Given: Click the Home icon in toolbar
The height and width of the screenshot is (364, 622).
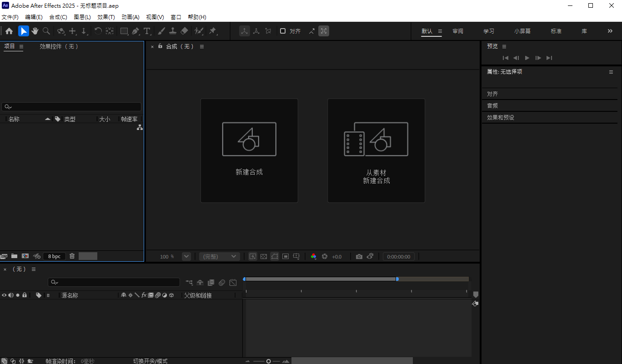Looking at the screenshot, I should click(x=9, y=31).
